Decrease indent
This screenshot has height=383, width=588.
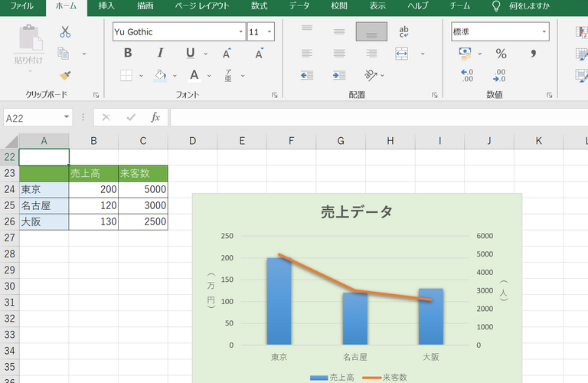click(307, 75)
